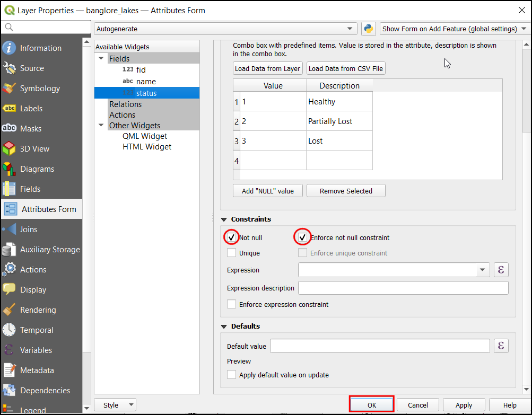
Task: Select the Source wrench icon
Action: tap(9, 68)
